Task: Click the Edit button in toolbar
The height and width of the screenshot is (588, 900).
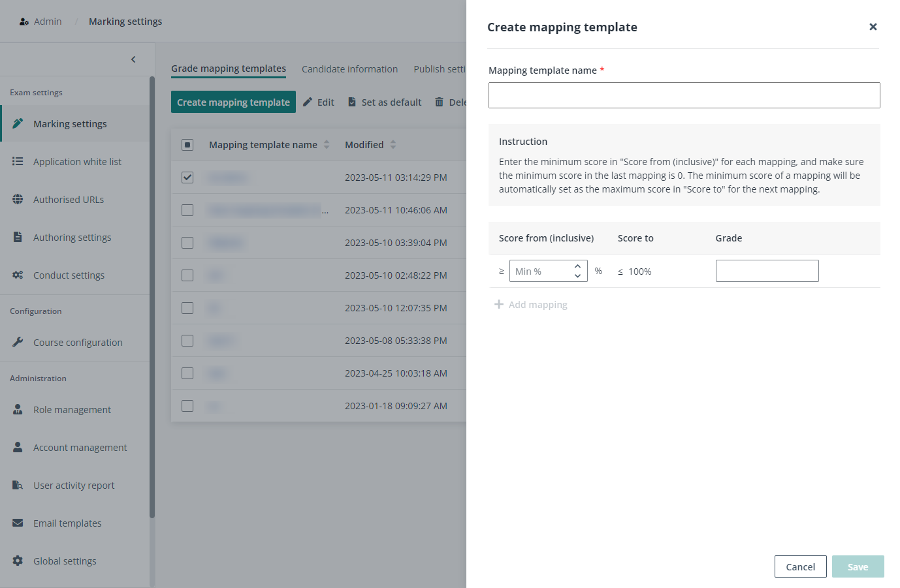Action: (x=319, y=102)
